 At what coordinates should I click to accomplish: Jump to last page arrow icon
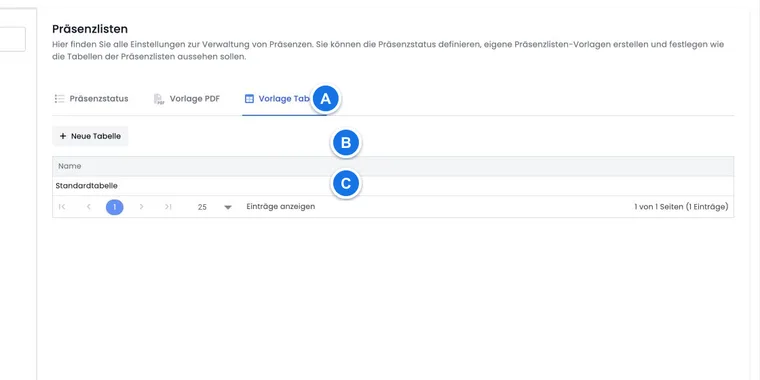[168, 207]
